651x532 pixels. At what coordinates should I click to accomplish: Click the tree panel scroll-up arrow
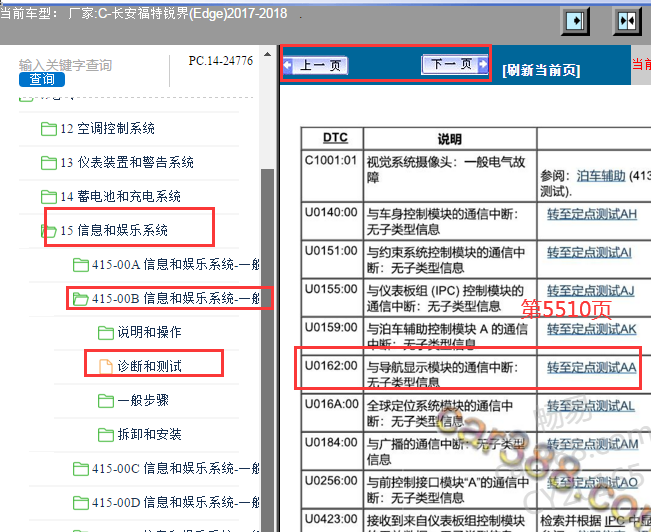268,54
